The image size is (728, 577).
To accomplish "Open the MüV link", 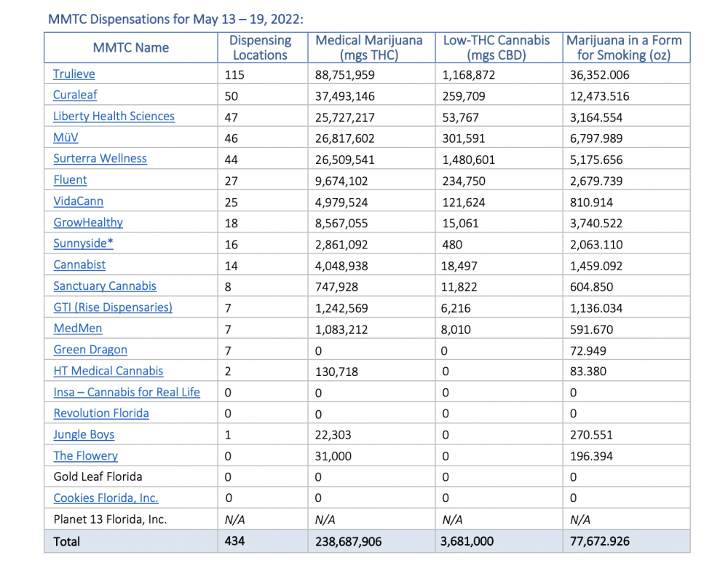I will point(66,138).
